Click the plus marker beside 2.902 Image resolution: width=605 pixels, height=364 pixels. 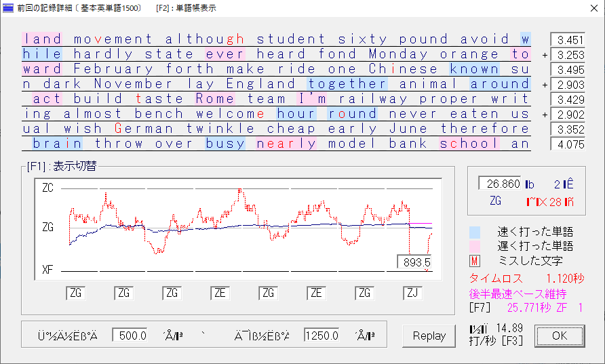[545, 115]
